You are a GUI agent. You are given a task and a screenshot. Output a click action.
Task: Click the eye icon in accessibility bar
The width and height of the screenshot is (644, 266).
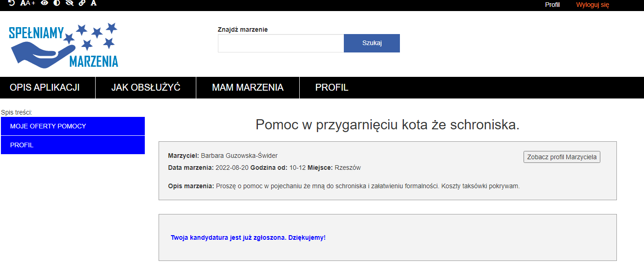pyautogui.click(x=45, y=3)
